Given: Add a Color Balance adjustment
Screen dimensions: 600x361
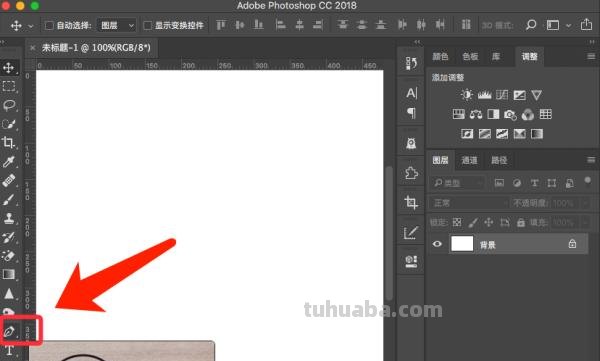Looking at the screenshot, I should point(476,114).
